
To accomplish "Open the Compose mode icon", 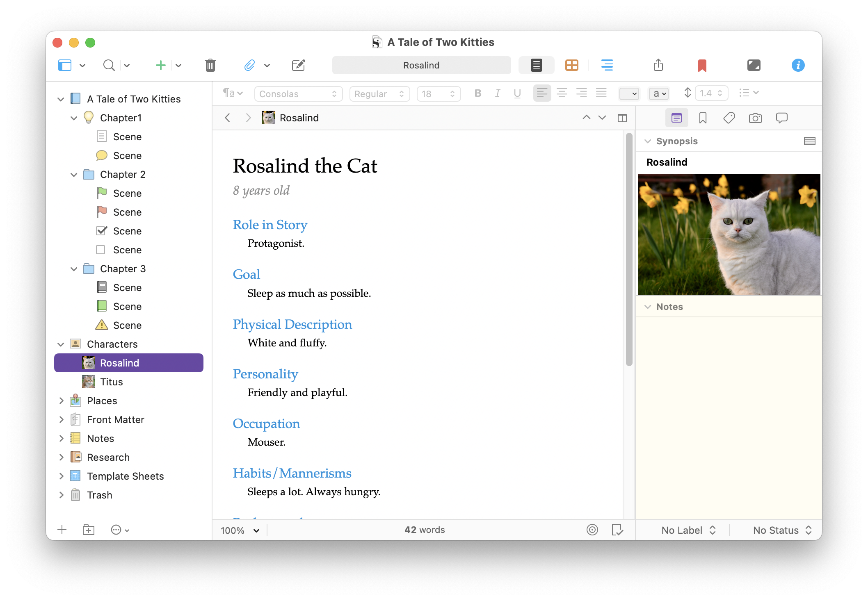I will (754, 65).
